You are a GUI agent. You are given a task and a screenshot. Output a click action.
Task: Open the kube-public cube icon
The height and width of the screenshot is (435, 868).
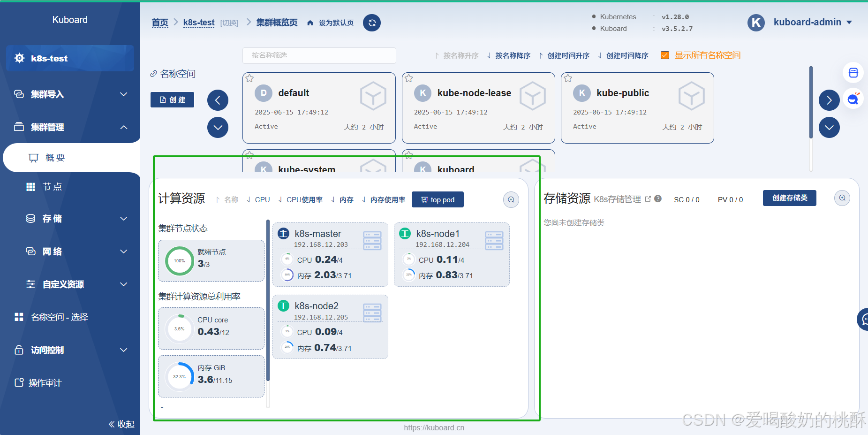pos(692,96)
